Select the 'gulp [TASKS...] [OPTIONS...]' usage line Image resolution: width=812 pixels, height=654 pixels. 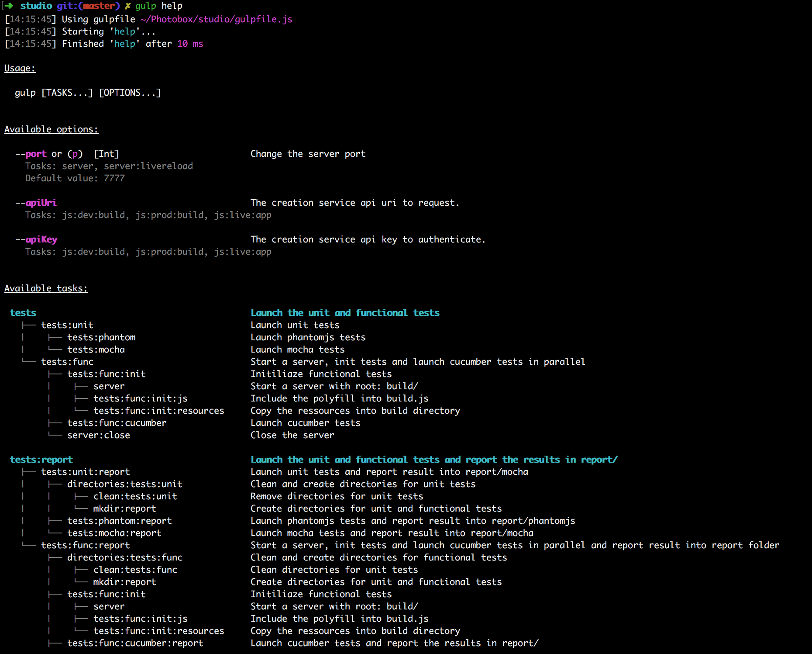click(88, 93)
